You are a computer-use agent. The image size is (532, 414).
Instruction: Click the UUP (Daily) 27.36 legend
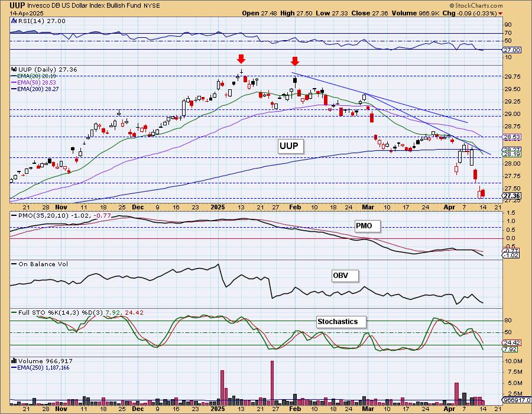(x=48, y=70)
